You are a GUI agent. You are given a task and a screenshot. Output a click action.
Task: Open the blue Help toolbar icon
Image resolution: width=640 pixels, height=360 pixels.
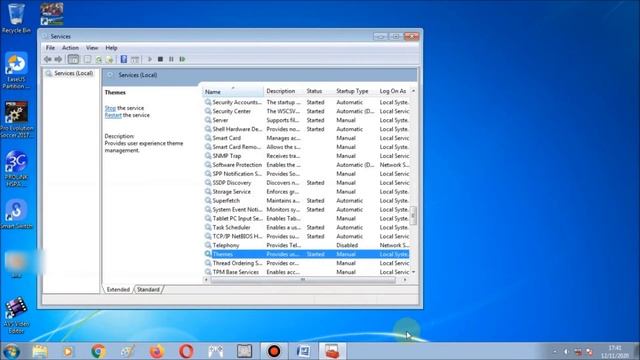coord(124,59)
